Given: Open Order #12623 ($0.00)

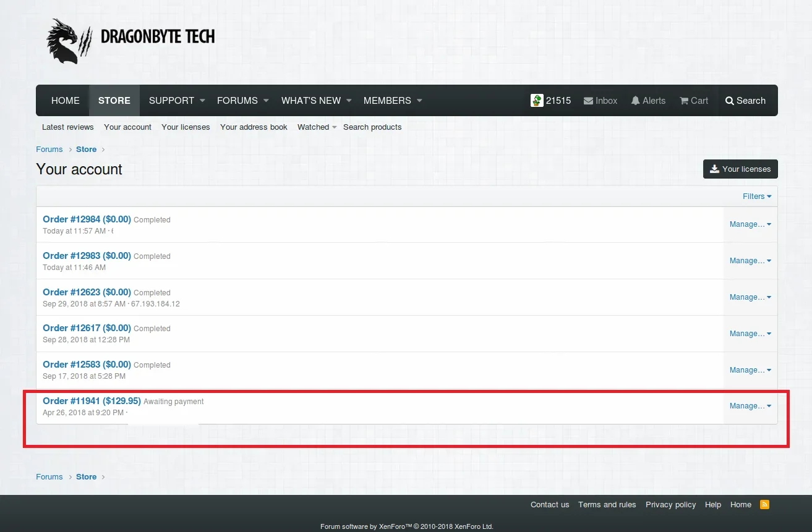Looking at the screenshot, I should [x=87, y=292].
